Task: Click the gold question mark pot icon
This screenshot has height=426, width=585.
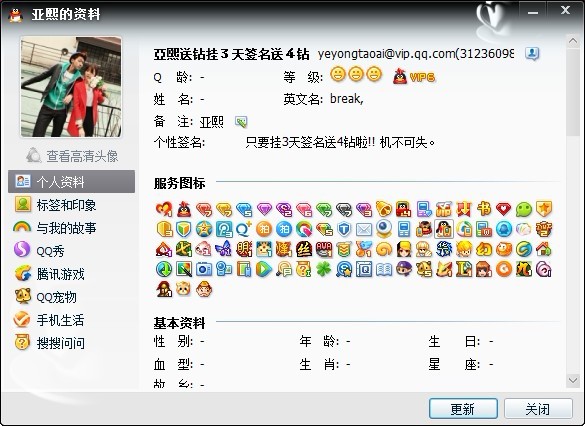Action: (304, 269)
